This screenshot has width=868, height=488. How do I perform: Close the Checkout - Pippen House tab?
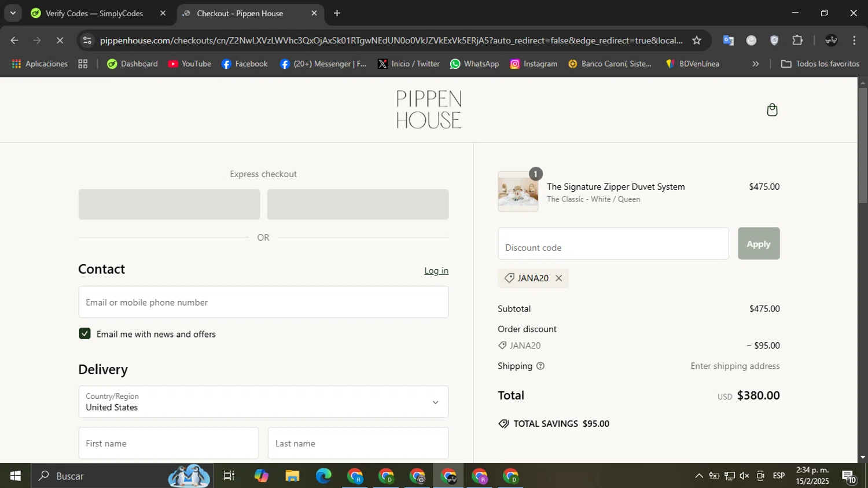click(x=314, y=13)
